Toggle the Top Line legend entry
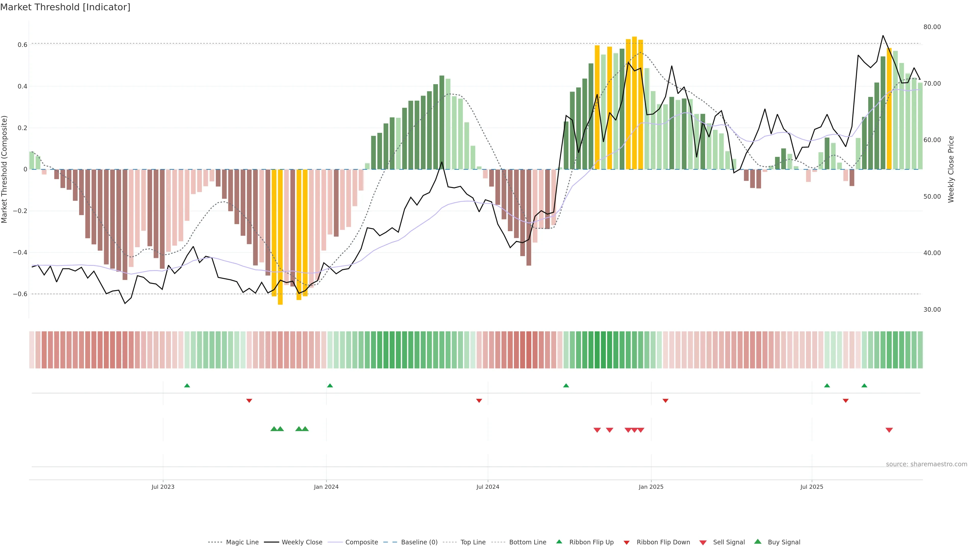This screenshot has height=551, width=980. (473, 542)
